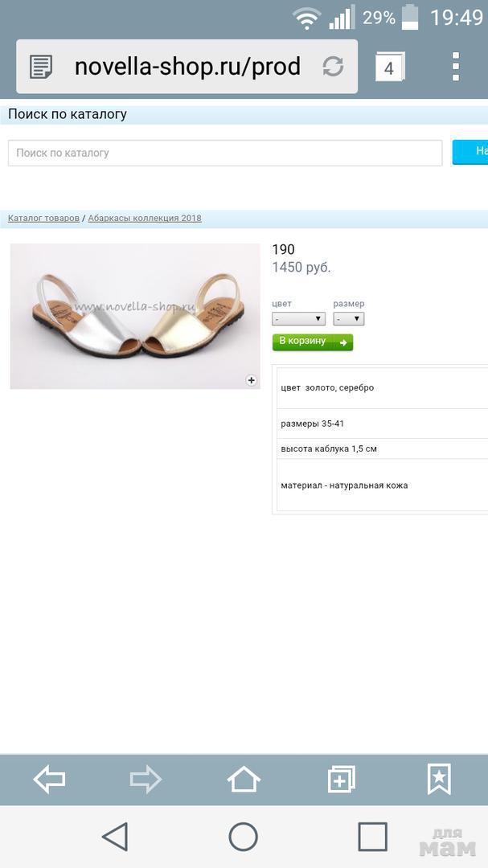Screen dimensions: 488x868
Task: Open the tab switcher showing 4 tabs
Action: pyautogui.click(x=389, y=67)
